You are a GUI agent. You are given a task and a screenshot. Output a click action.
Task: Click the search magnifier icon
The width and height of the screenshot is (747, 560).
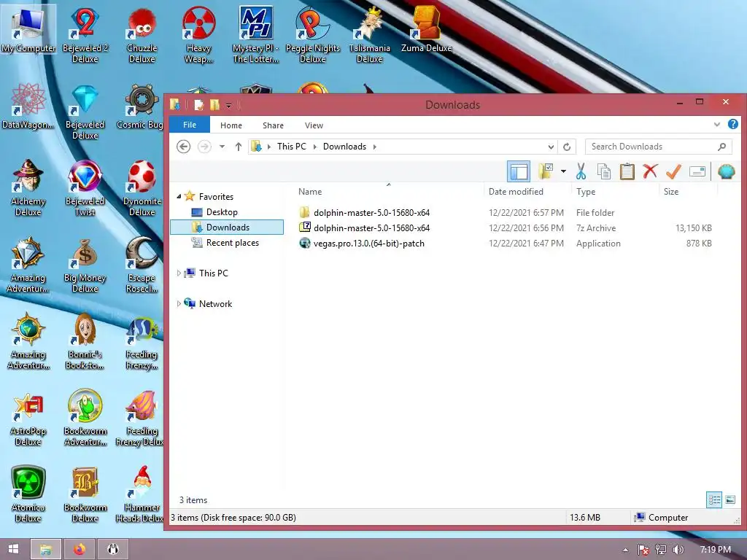click(721, 147)
